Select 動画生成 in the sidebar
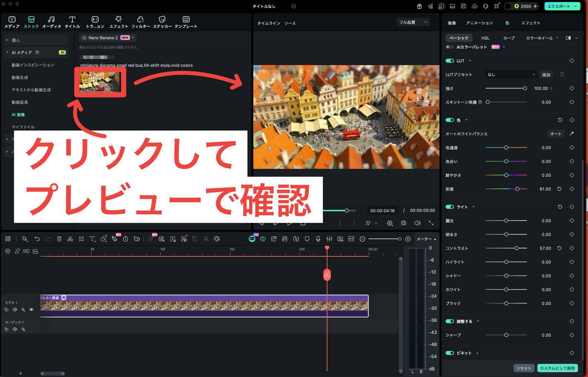This screenshot has width=588, height=377. [20, 78]
